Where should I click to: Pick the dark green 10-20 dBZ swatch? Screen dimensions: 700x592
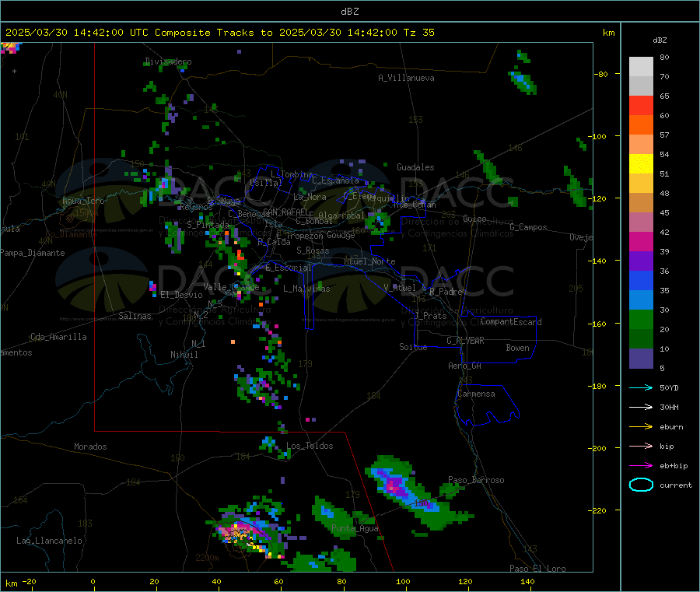[641, 339]
